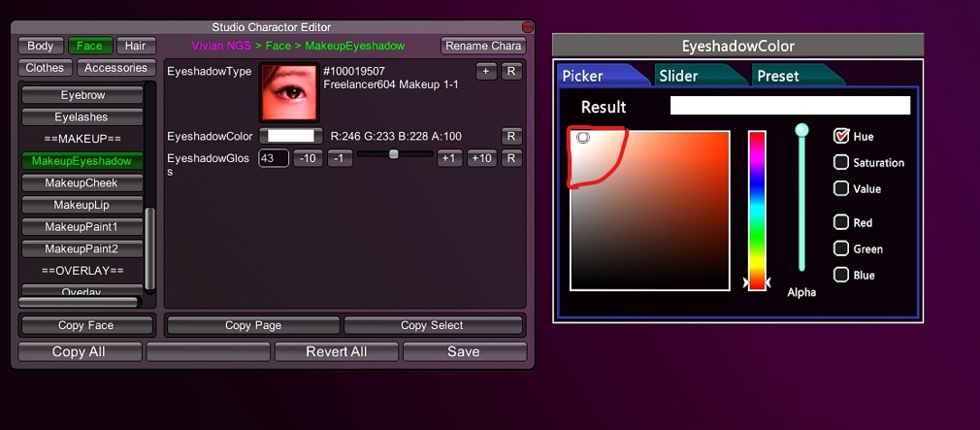Screen dimensions: 980x430
Task: Select MakeupCheek in the list
Action: [x=82, y=183]
